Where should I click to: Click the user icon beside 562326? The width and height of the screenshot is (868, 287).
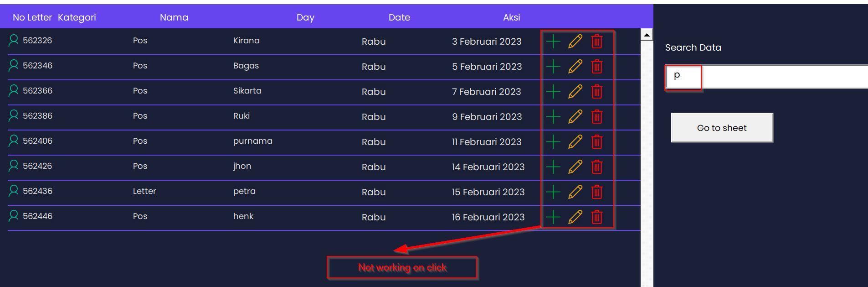coord(14,41)
